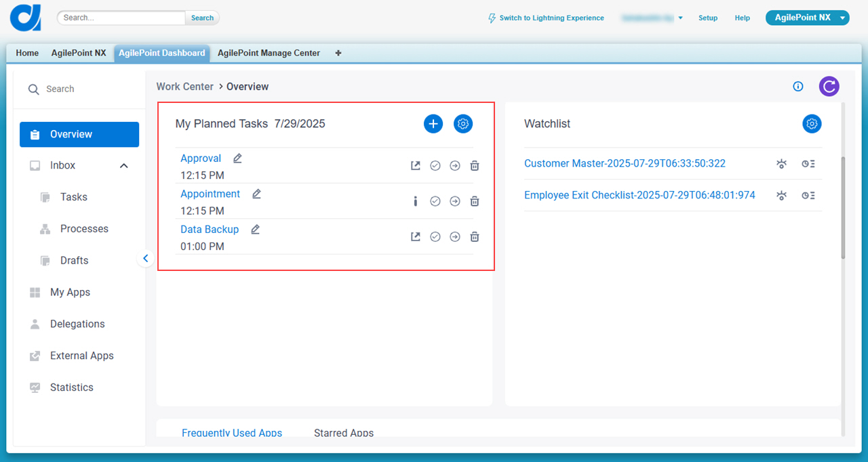Viewport: 868px width, 462px height.
Task: Add a new tab with plus
Action: (x=338, y=53)
